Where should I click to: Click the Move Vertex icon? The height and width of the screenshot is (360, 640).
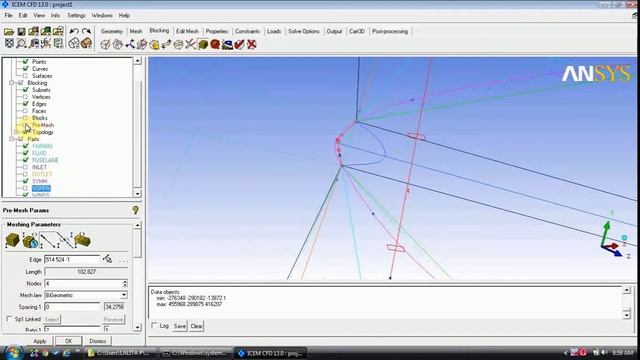tap(166, 44)
